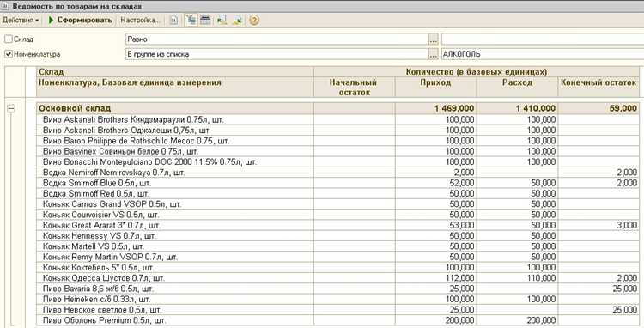The width and height of the screenshot is (644, 328).
Task: Open the Действия menu
Action: tap(21, 20)
